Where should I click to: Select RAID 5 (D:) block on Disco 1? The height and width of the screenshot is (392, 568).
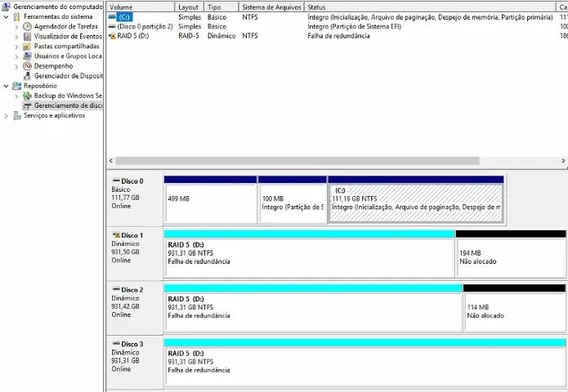pos(310,254)
